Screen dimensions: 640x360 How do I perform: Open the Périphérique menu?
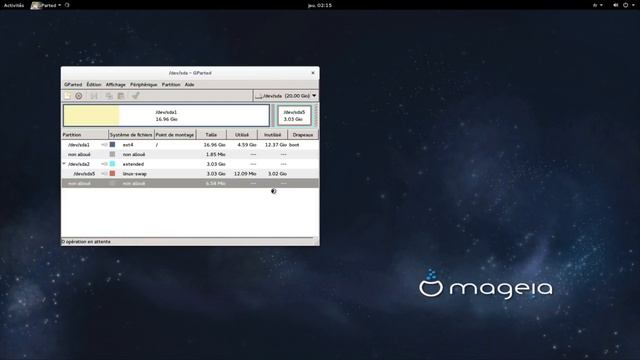(144, 84)
